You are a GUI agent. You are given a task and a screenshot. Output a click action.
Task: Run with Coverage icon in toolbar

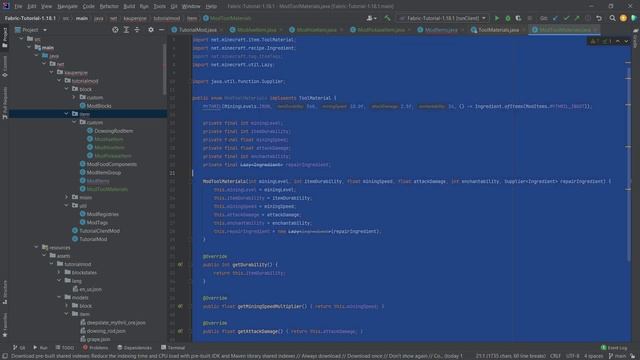pyautogui.click(x=518, y=18)
